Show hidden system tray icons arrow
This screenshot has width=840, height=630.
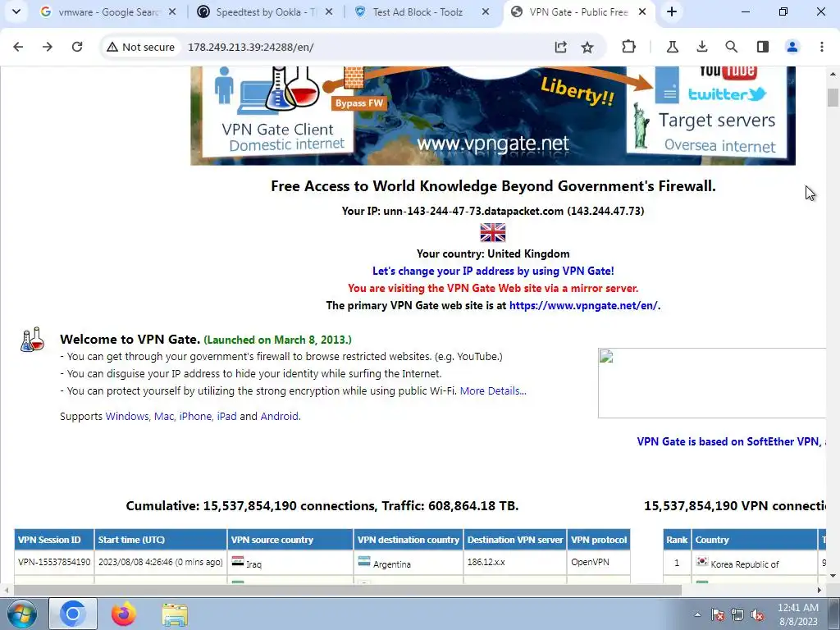coord(697,614)
